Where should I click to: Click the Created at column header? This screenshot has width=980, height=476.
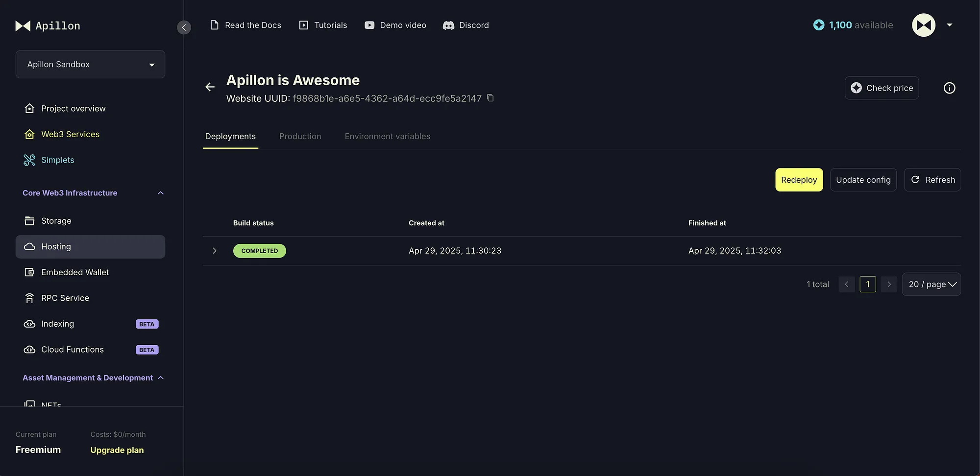coord(427,223)
